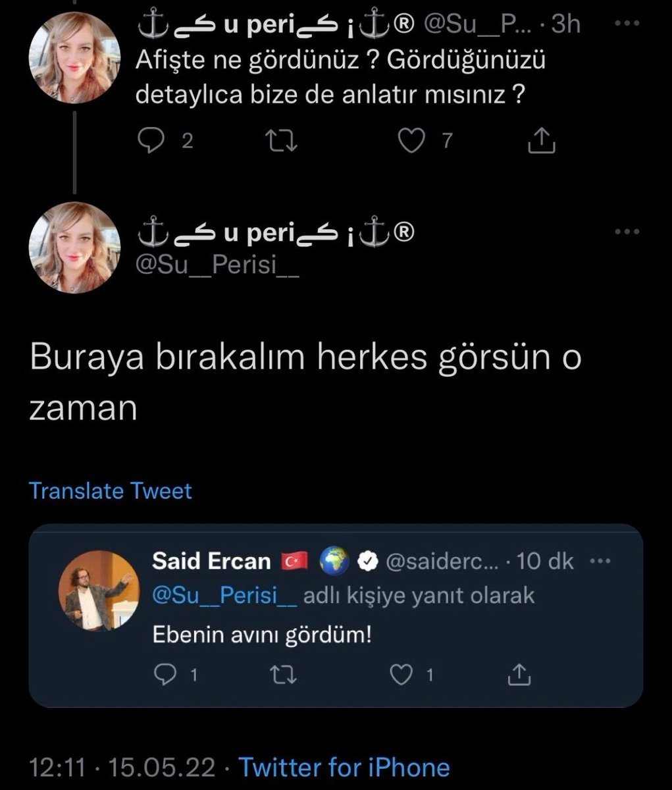Open @Su__Perisi__ mention in quoted reply
The width and height of the screenshot is (672, 790).
point(224,596)
